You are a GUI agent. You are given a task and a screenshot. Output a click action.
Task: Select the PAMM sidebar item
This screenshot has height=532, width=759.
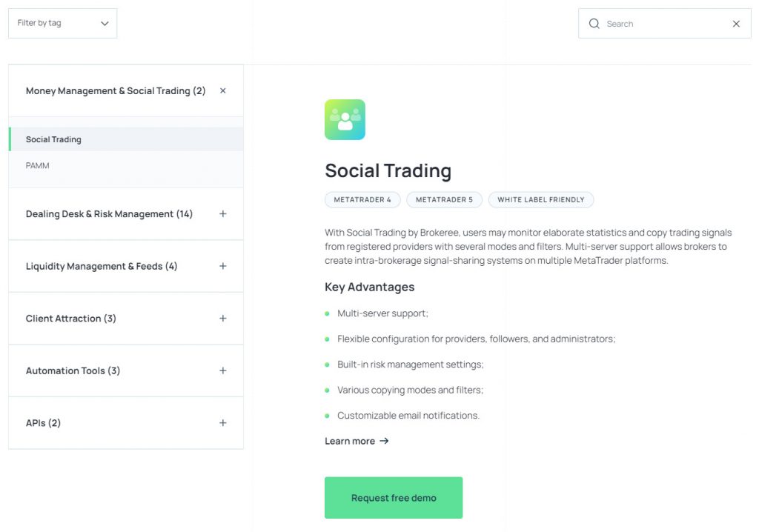[x=38, y=166]
